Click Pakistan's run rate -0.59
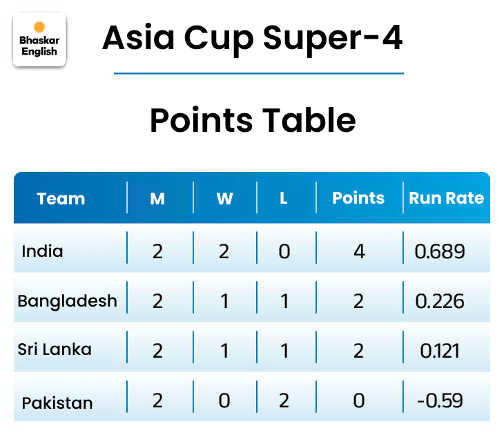 coord(440,400)
